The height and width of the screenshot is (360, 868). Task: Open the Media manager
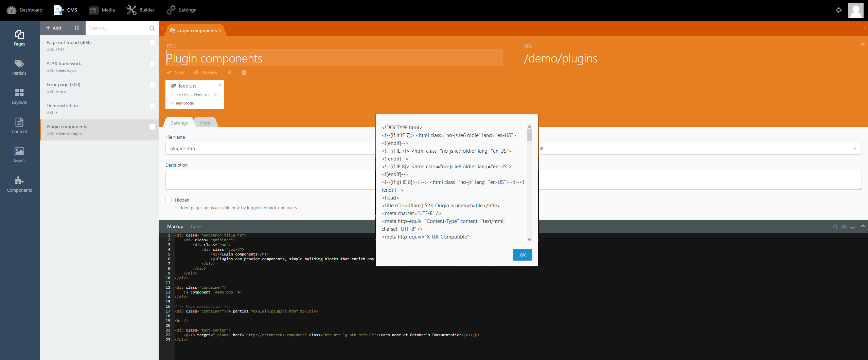pyautogui.click(x=102, y=10)
